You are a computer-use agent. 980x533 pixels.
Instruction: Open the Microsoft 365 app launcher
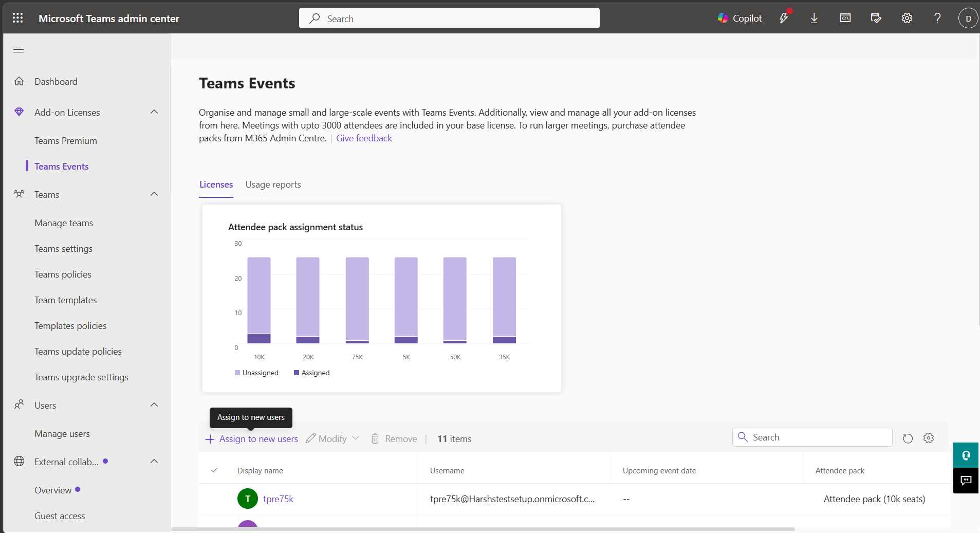(x=17, y=17)
